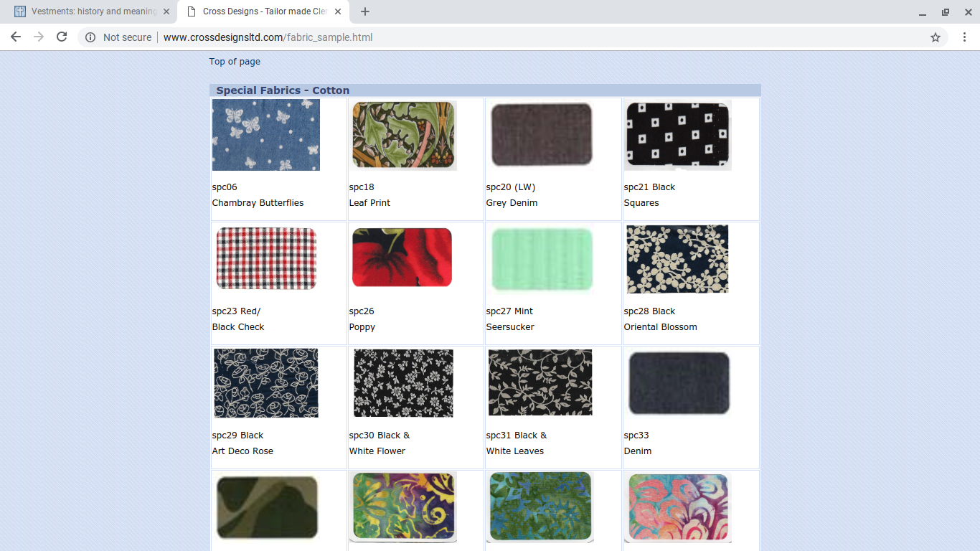The width and height of the screenshot is (980, 551).
Task: Open the Leaf Print fabric sample
Action: [x=404, y=135]
